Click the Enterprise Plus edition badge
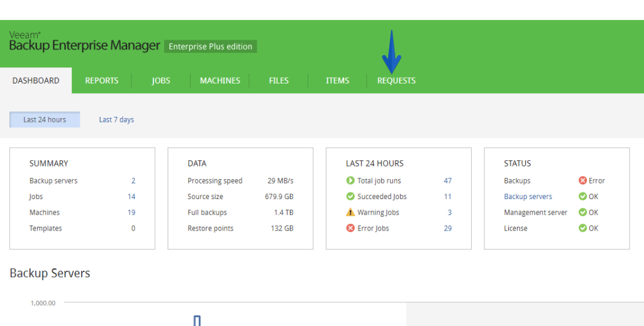Image resolution: width=644 pixels, height=326 pixels. click(x=210, y=46)
